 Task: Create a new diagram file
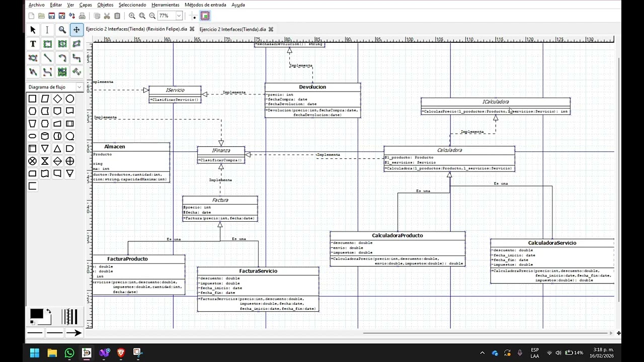(x=32, y=16)
